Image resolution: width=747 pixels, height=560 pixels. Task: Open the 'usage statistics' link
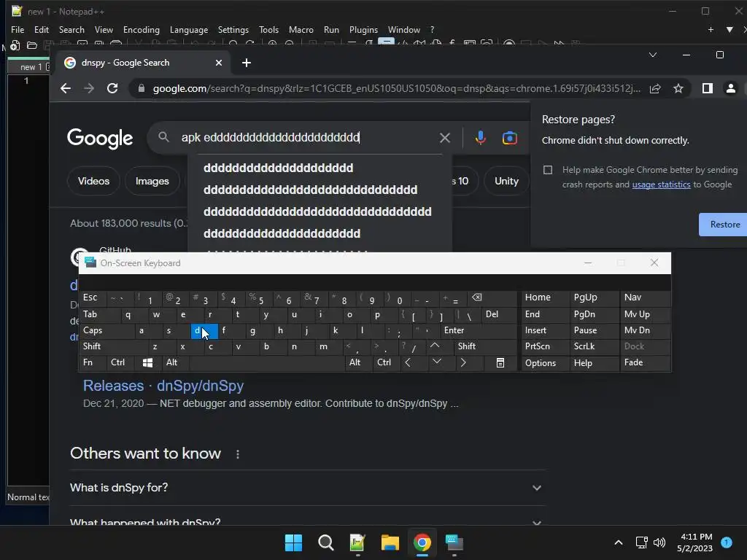(661, 184)
